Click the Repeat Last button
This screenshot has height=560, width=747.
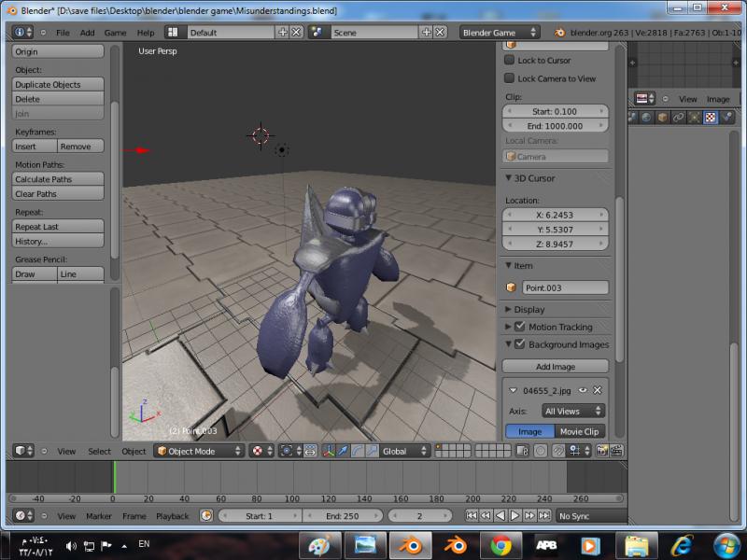pos(58,227)
